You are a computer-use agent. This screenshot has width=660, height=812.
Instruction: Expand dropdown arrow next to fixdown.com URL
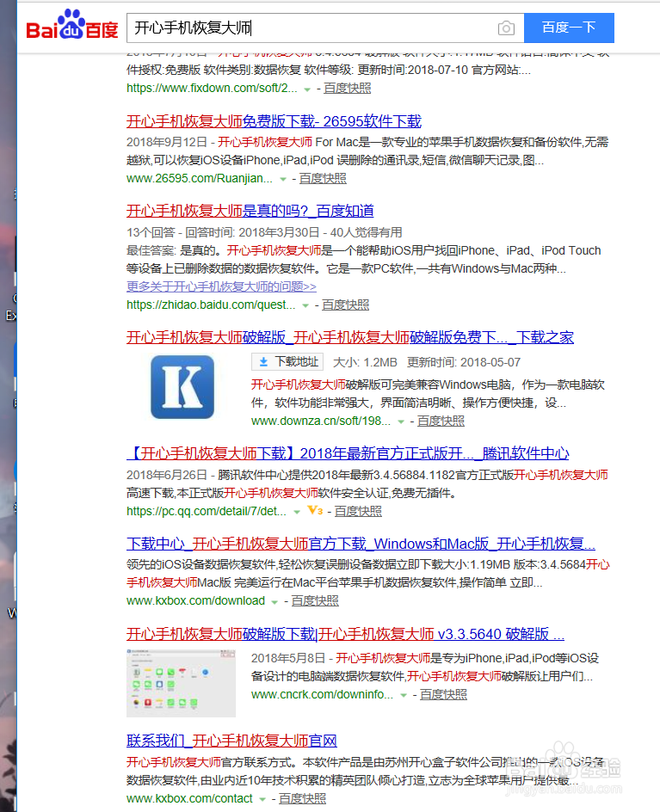point(307,89)
